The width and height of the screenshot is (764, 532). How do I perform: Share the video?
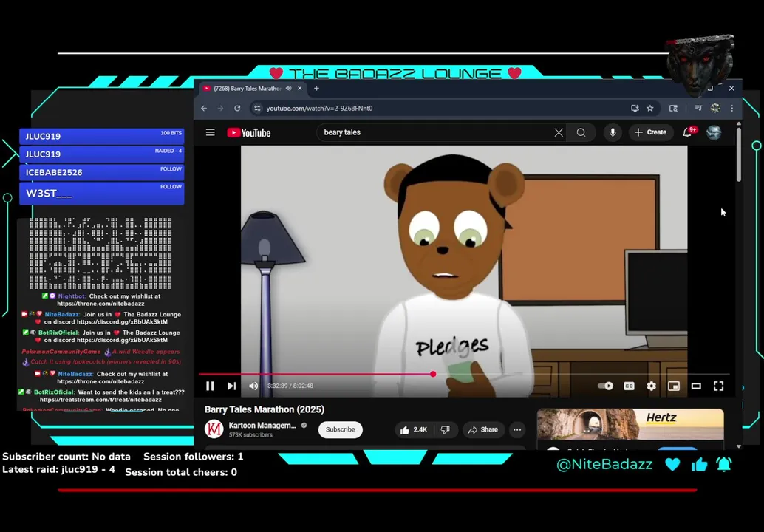483,430
